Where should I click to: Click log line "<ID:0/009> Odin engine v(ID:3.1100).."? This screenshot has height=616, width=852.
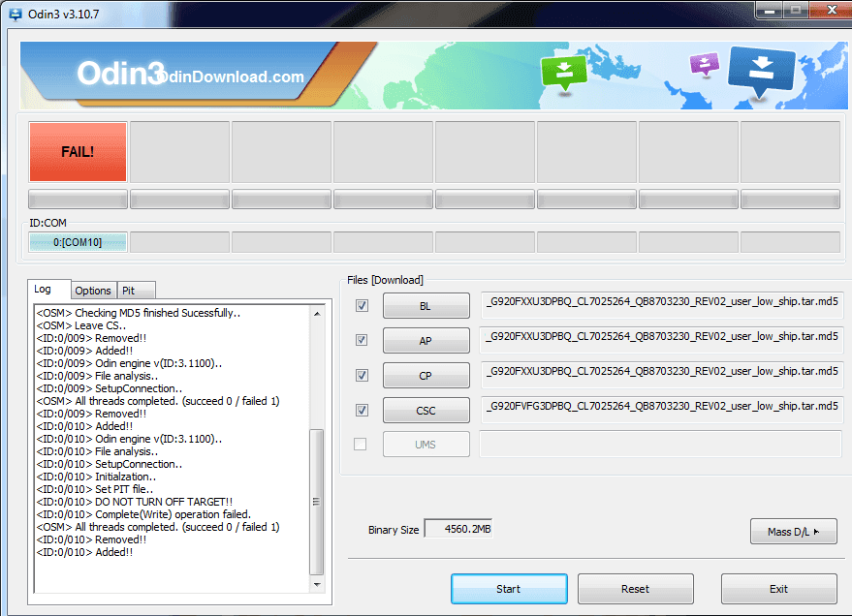point(129,363)
